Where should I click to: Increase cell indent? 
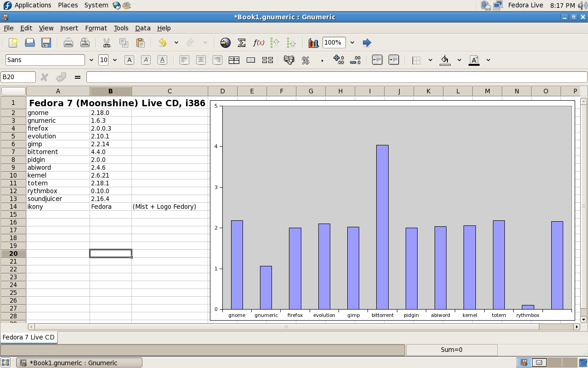click(394, 60)
